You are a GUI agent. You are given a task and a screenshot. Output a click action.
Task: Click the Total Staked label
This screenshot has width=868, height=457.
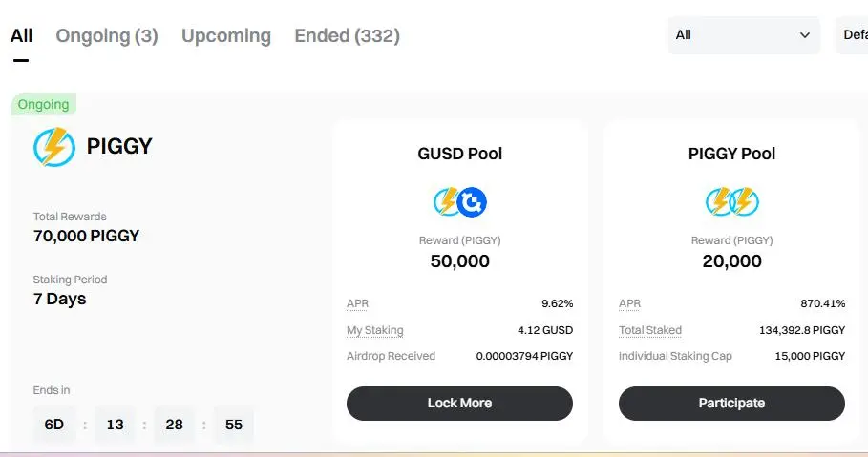[649, 330]
